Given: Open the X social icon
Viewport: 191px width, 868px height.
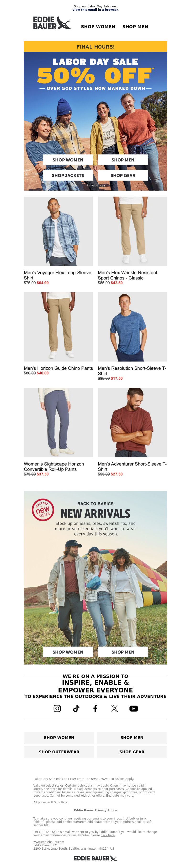Looking at the screenshot, I should (115, 708).
